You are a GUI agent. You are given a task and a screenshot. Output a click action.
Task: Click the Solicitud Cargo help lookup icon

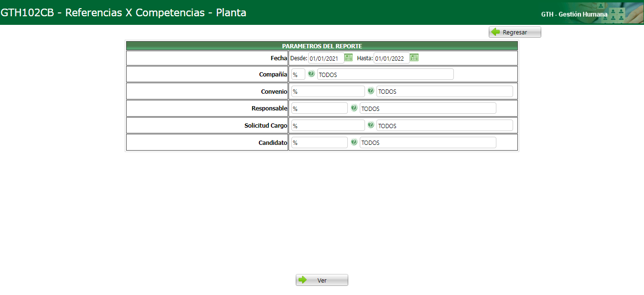371,125
